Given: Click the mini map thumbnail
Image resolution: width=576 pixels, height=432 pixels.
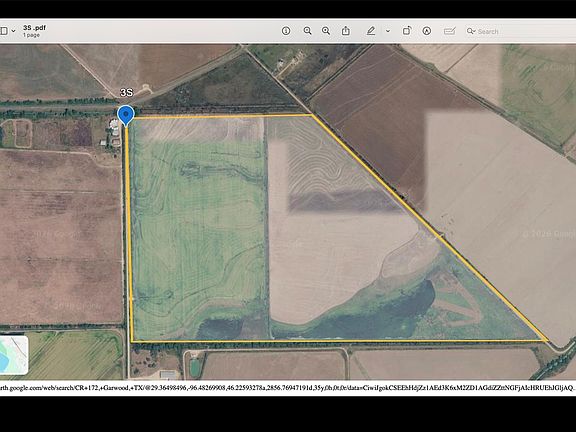Looking at the screenshot, I should click(14, 355).
